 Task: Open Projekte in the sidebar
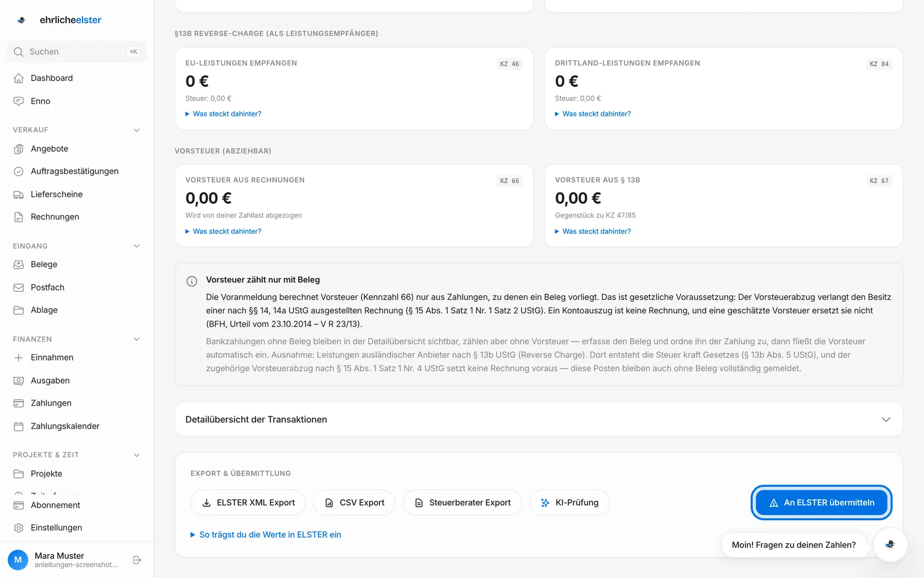[76, 473]
